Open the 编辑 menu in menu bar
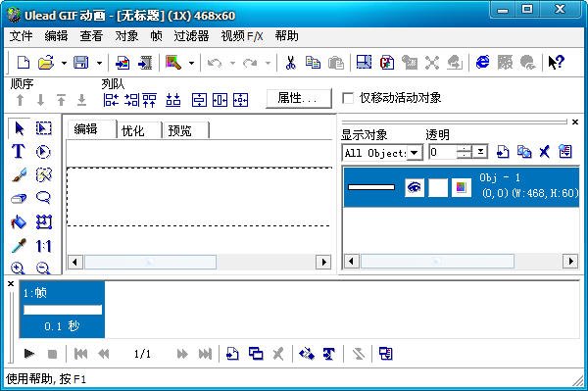 pyautogui.click(x=56, y=36)
